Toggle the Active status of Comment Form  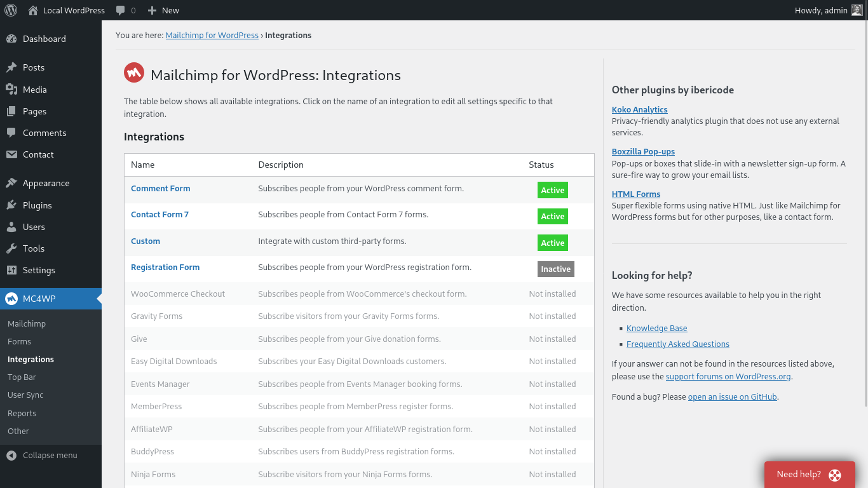[552, 190]
